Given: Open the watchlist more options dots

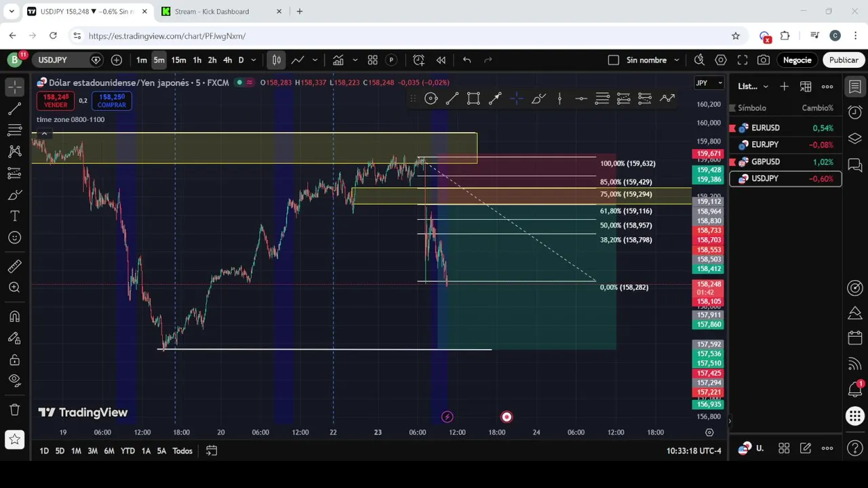Looking at the screenshot, I should [x=827, y=86].
